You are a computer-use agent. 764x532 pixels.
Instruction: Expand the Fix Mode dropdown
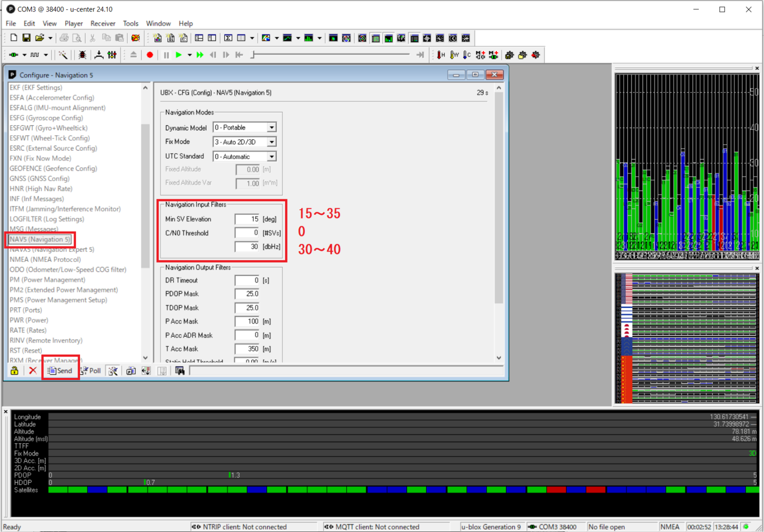point(272,142)
